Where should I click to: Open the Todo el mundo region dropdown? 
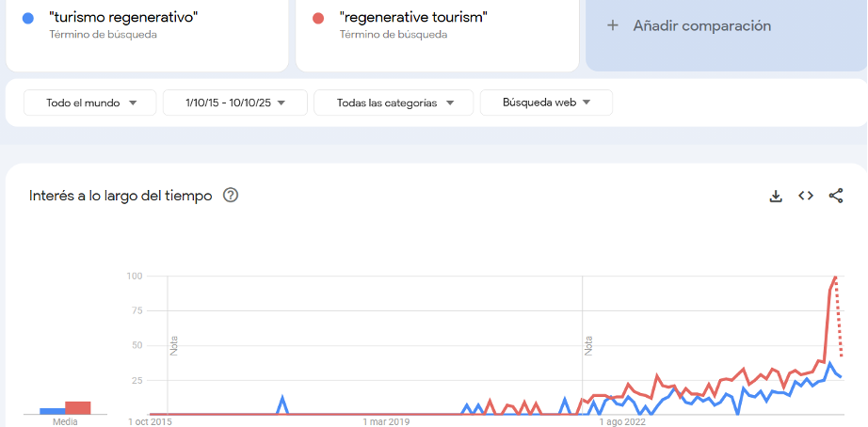tap(89, 103)
